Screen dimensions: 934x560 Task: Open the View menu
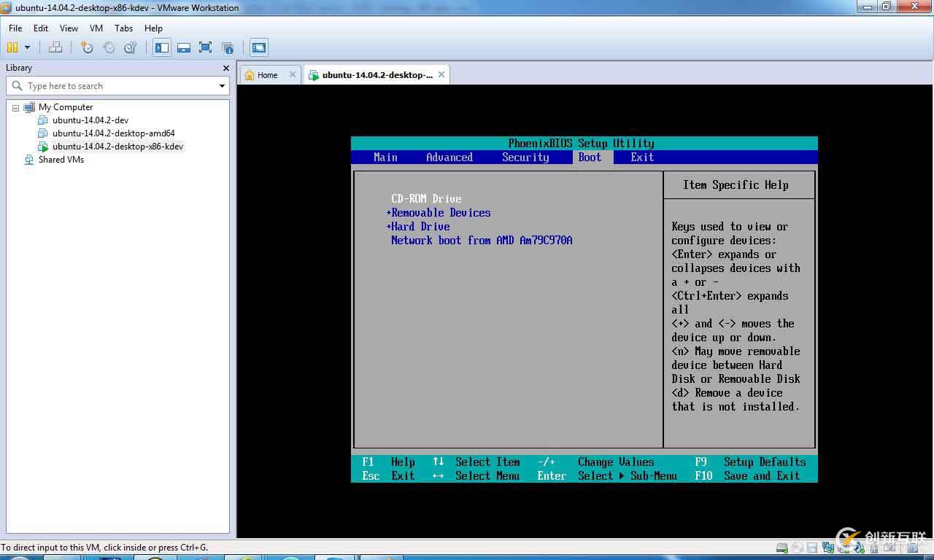pos(69,28)
